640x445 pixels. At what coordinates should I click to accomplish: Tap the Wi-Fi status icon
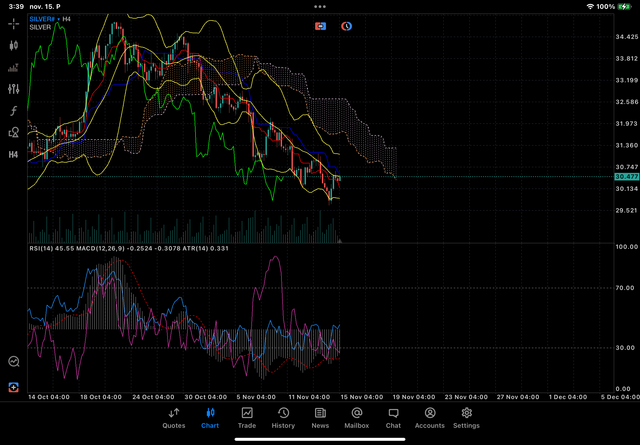pyautogui.click(x=590, y=7)
